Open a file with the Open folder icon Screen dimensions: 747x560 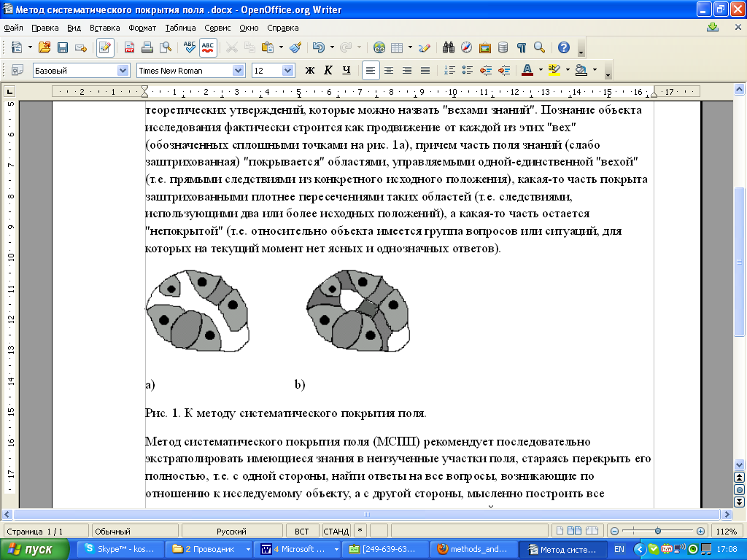tap(44, 47)
